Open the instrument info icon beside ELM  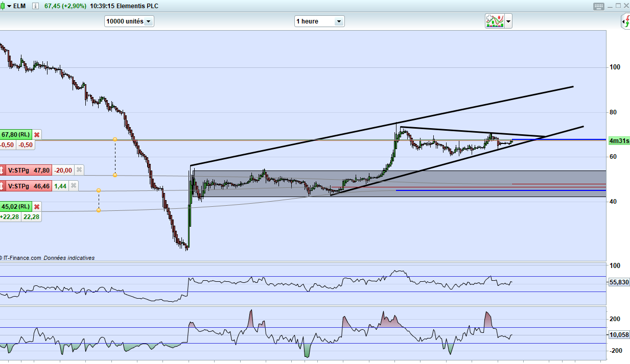click(35, 6)
